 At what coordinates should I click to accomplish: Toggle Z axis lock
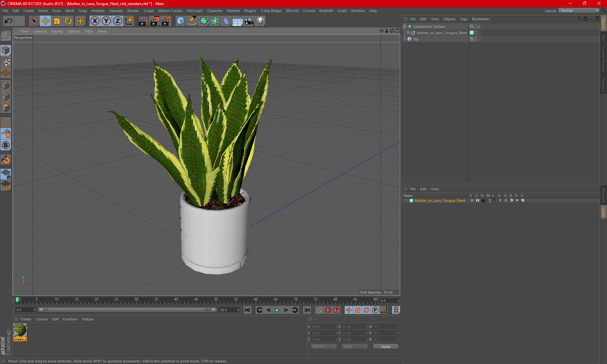pyautogui.click(x=118, y=21)
